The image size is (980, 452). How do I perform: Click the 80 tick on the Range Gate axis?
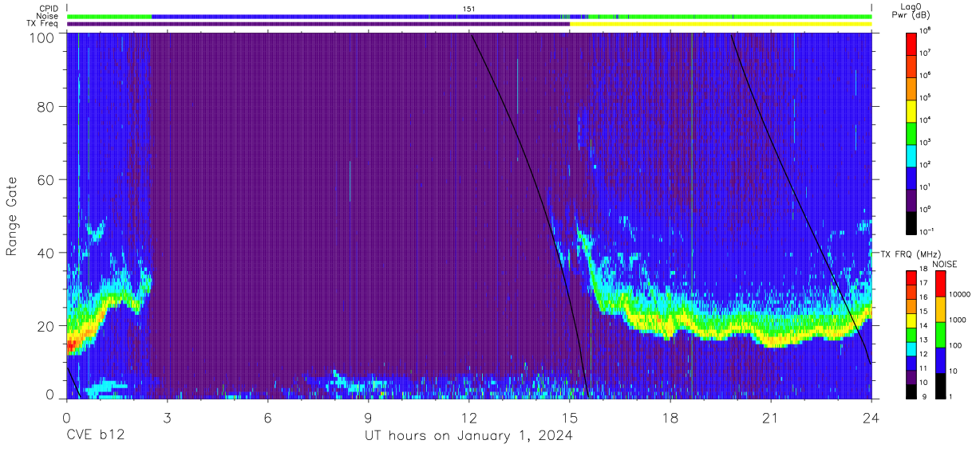pyautogui.click(x=46, y=106)
